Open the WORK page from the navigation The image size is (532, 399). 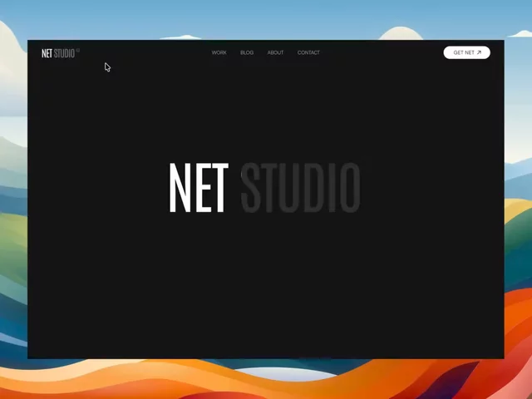click(x=219, y=52)
